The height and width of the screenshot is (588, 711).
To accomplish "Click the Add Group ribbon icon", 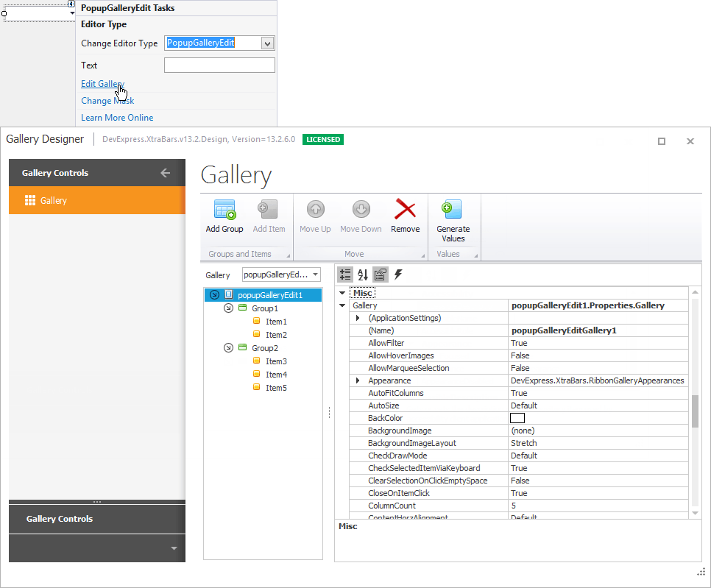I will [224, 210].
